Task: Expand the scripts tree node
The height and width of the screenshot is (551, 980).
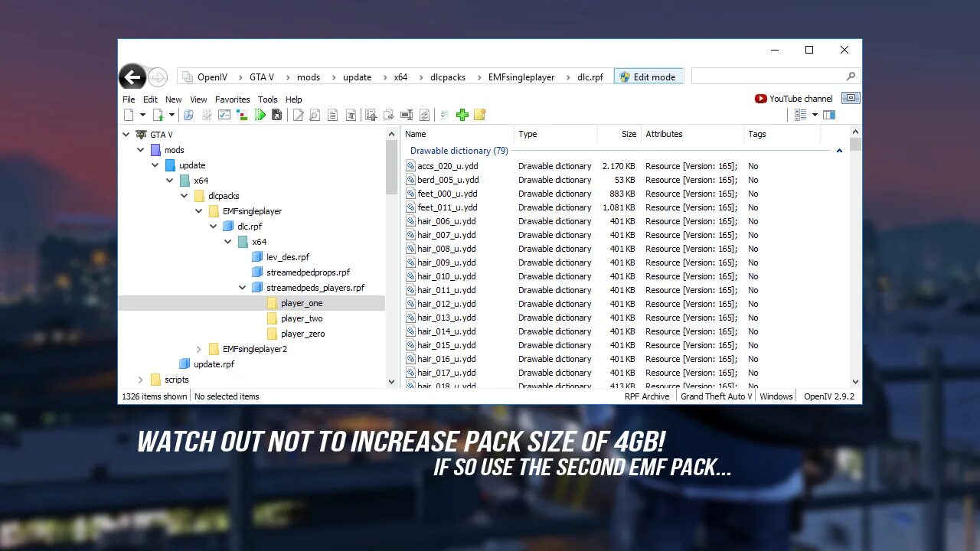Action: point(141,380)
